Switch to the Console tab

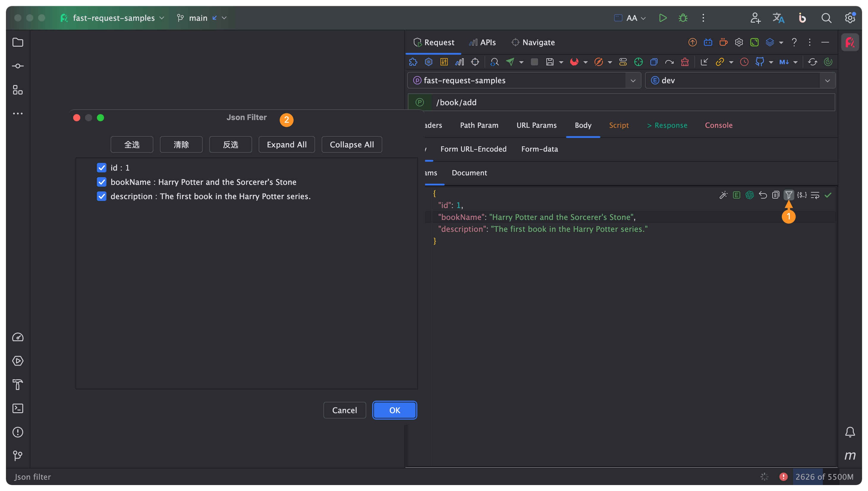(x=718, y=125)
